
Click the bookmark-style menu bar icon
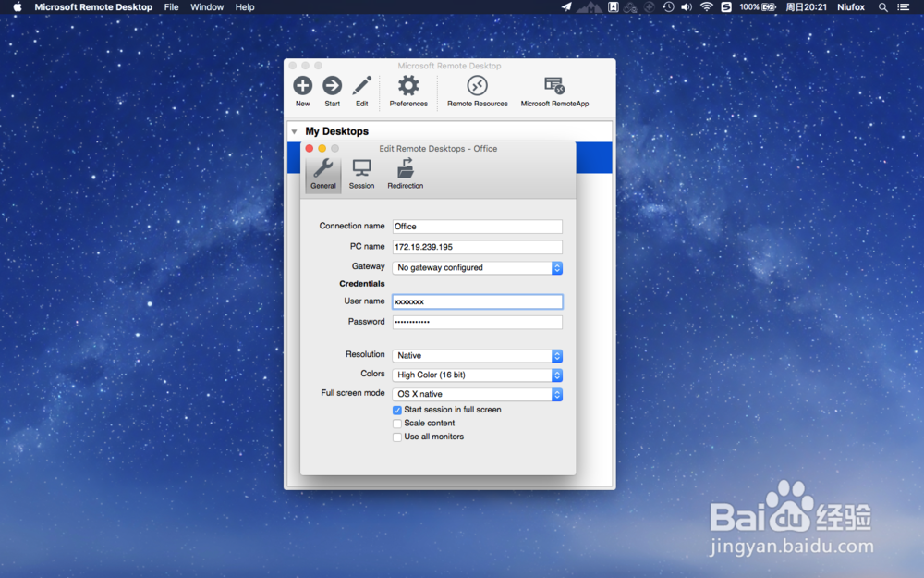[613, 7]
